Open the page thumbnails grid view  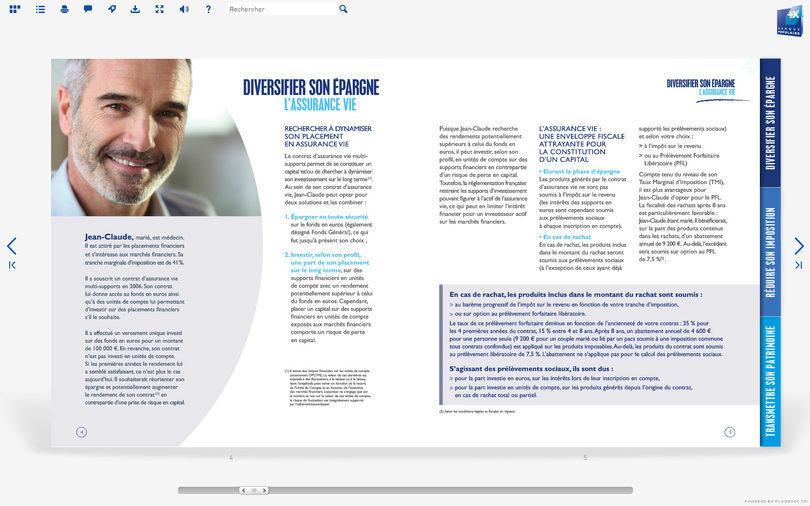coord(15,9)
